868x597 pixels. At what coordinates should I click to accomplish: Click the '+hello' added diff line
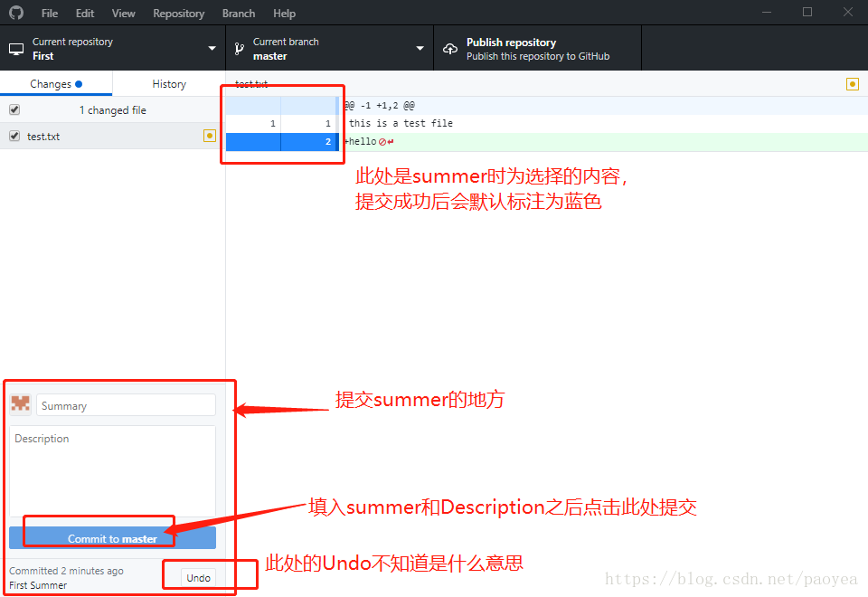pyautogui.click(x=361, y=142)
